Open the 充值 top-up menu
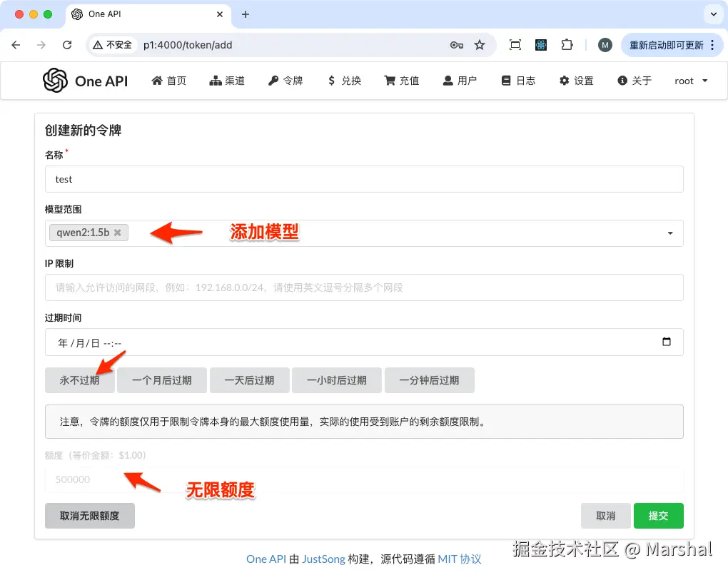This screenshot has height=575, width=728. click(x=402, y=81)
